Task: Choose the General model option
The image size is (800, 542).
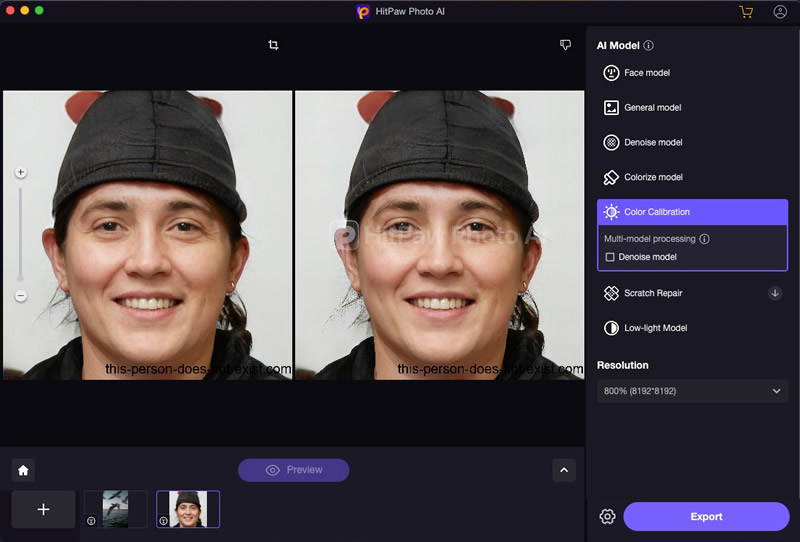Action: coord(692,108)
